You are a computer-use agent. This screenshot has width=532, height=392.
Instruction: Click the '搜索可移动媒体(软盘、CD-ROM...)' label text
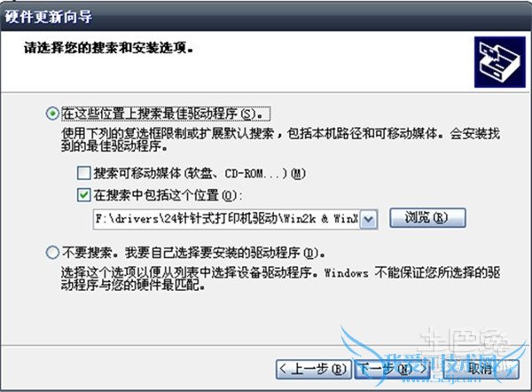(x=199, y=174)
